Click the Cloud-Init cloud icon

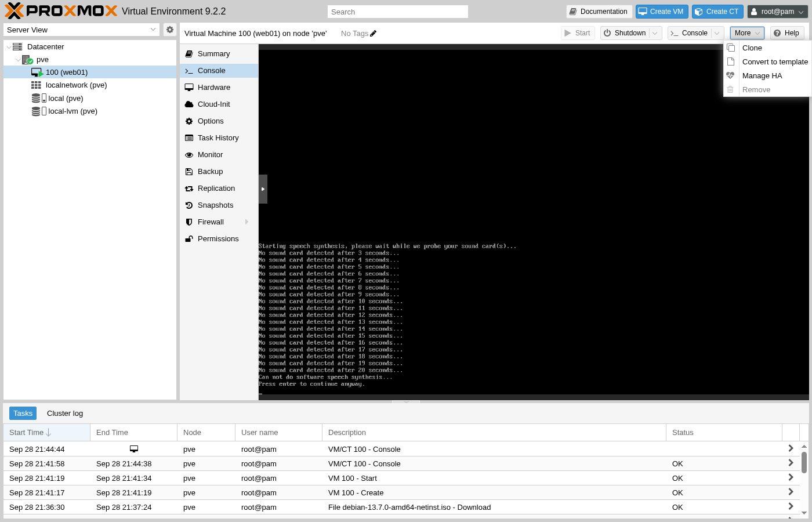189,104
